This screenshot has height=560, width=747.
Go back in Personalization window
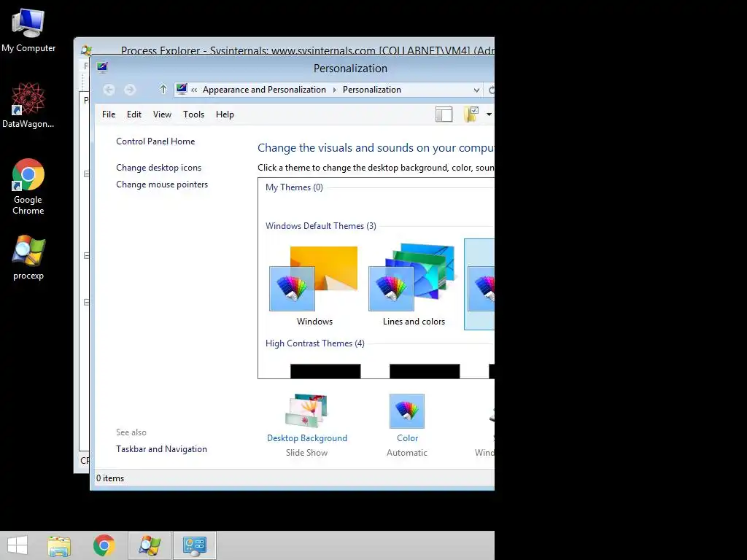[x=109, y=90]
